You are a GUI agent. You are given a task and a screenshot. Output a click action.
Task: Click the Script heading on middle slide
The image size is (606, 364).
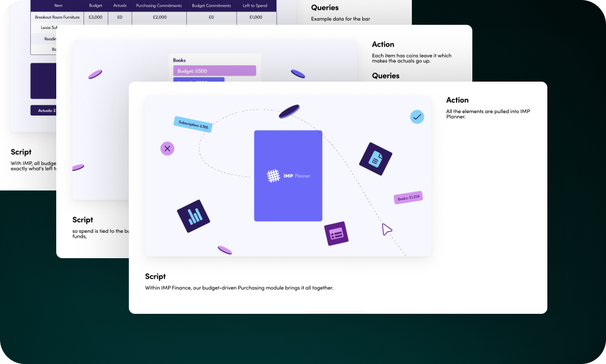point(83,220)
